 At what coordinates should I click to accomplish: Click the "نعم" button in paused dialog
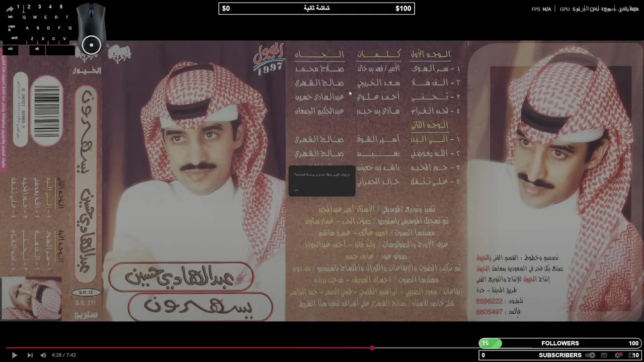(296, 190)
